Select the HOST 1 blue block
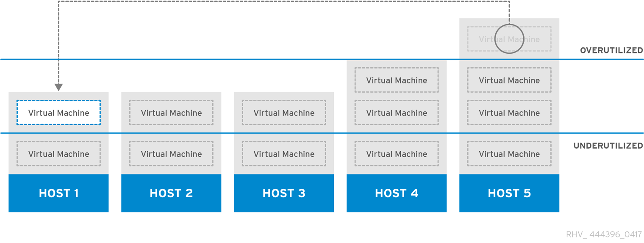 [x=58, y=193]
